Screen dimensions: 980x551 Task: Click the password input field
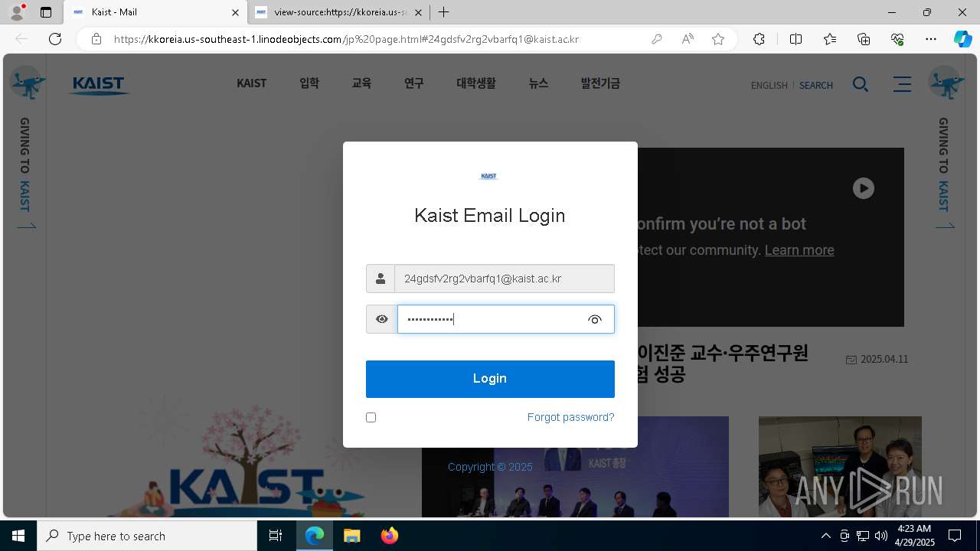(505, 319)
